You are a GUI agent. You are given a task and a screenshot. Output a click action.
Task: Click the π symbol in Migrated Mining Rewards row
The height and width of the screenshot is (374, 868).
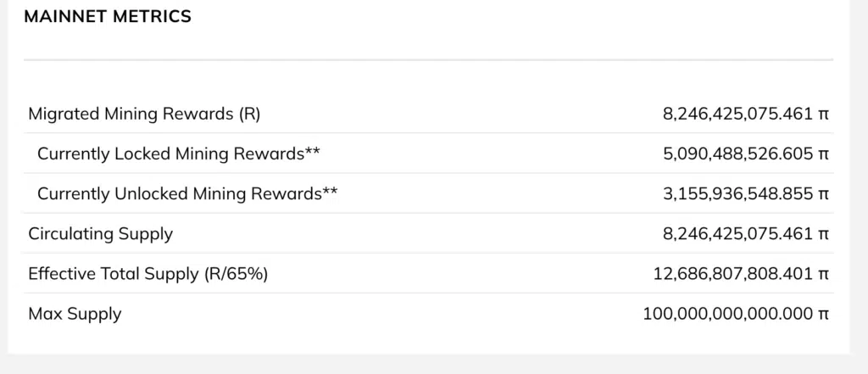pos(823,114)
